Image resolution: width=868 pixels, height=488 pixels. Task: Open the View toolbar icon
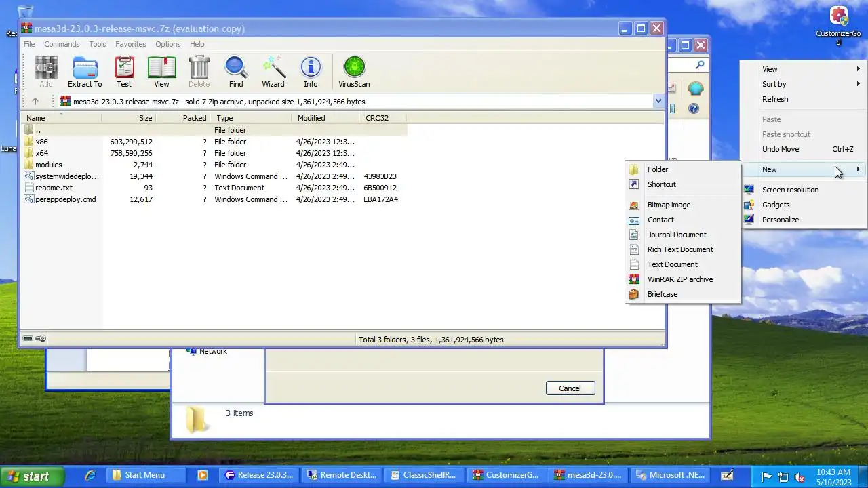point(161,72)
